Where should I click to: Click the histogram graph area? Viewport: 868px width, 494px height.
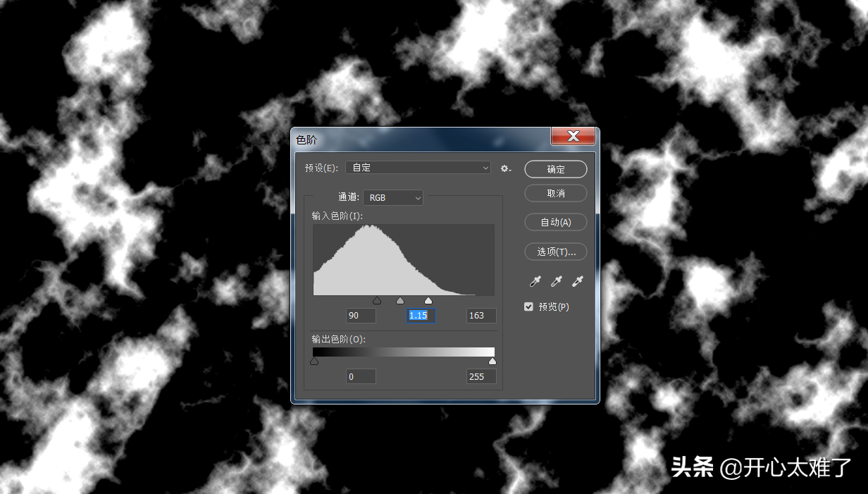404,260
